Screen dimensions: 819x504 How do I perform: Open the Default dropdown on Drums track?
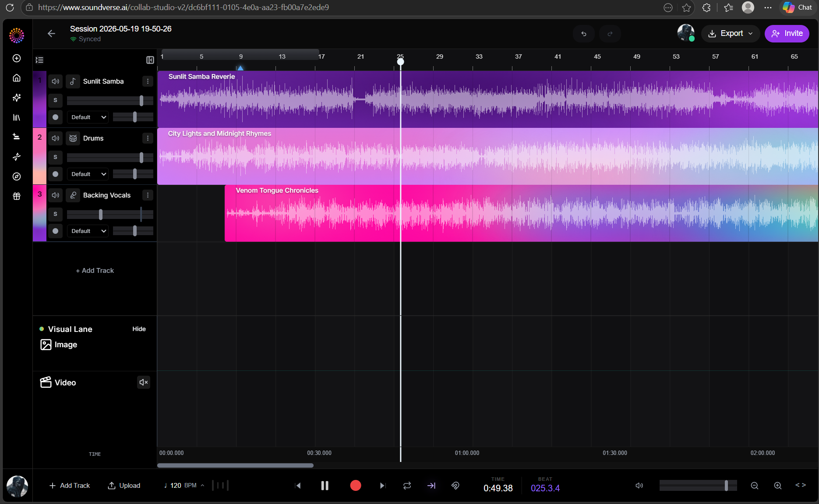pos(88,174)
